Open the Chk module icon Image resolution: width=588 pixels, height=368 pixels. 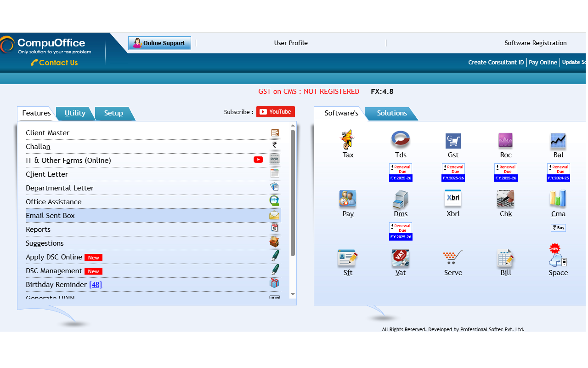coord(505,199)
